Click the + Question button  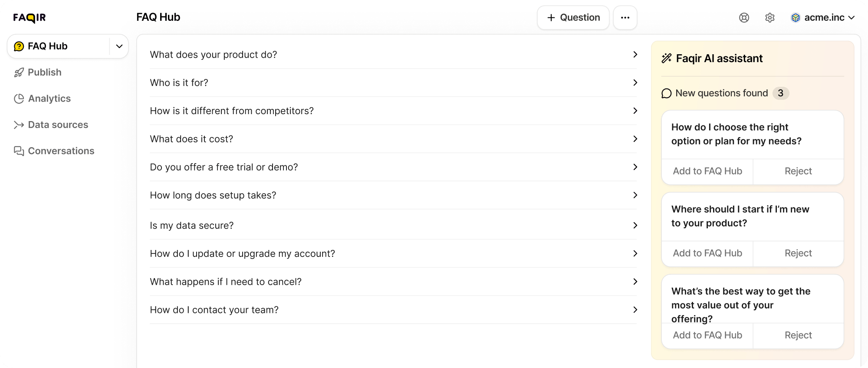pyautogui.click(x=573, y=18)
